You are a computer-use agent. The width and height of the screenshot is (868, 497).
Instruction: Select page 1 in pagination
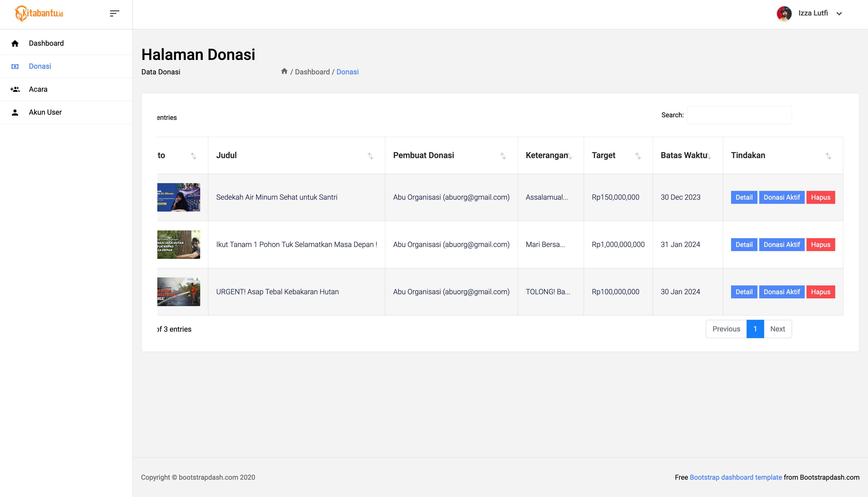pyautogui.click(x=755, y=329)
